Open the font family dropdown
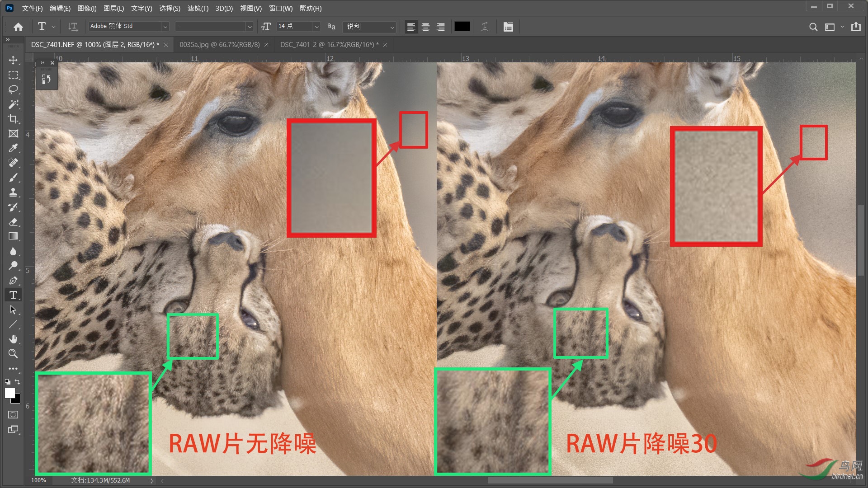This screenshot has height=488, width=868. tap(165, 27)
